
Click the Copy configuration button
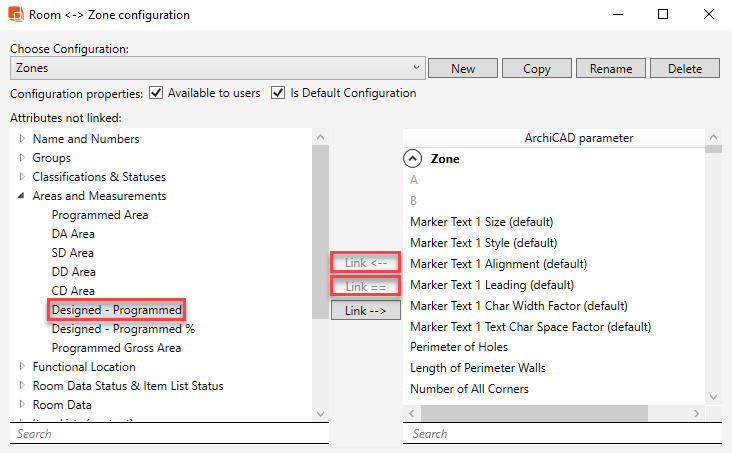536,68
